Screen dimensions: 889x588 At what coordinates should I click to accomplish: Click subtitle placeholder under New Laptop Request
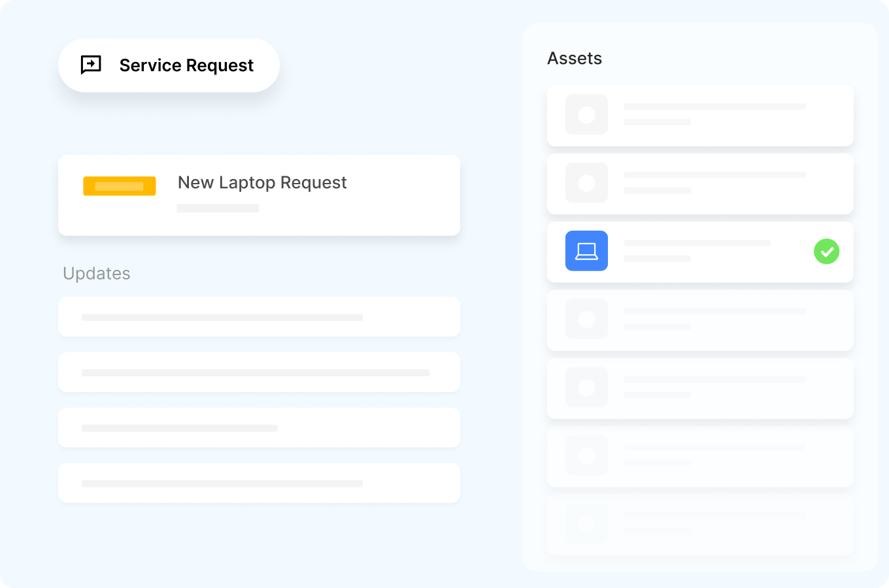tap(218, 208)
